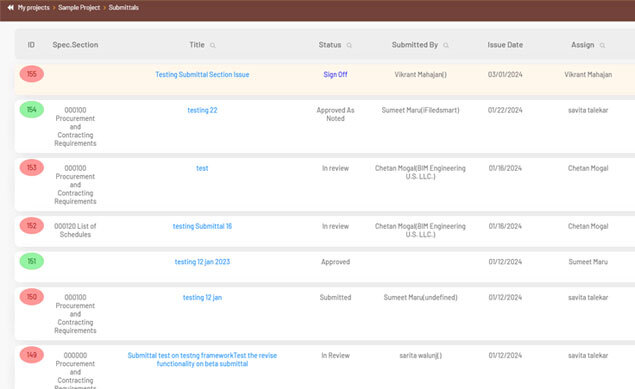Click Vikrant Mahajan() submitted by cell
Screen dimensions: 635x389
420,74
